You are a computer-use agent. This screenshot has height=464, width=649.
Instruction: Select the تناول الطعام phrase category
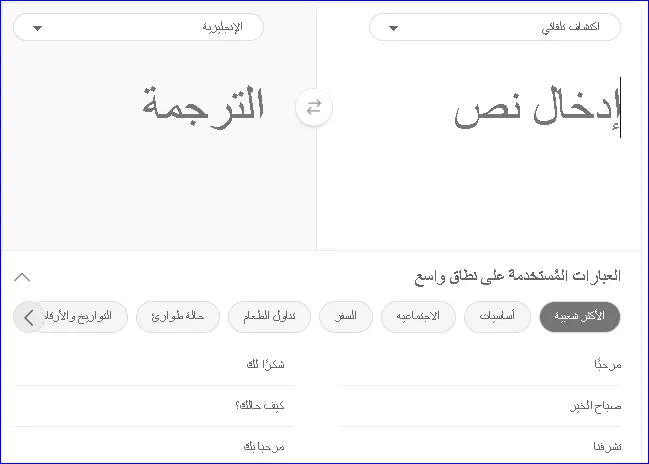(269, 317)
